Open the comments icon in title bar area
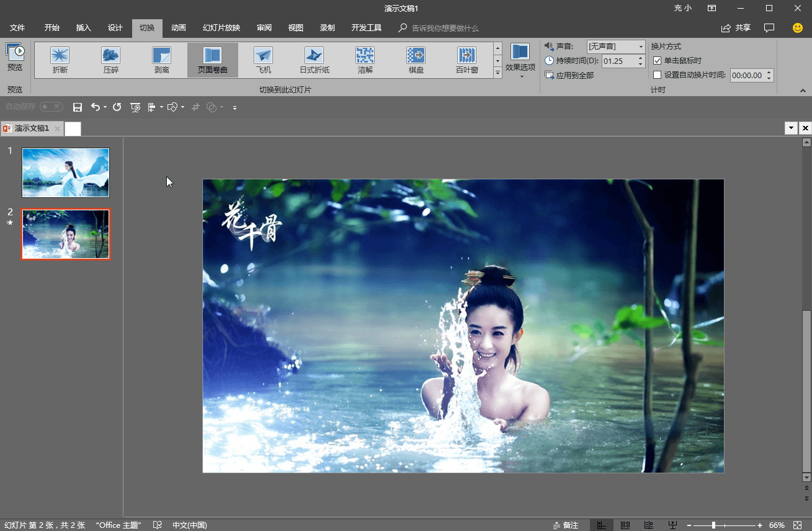 [769, 28]
